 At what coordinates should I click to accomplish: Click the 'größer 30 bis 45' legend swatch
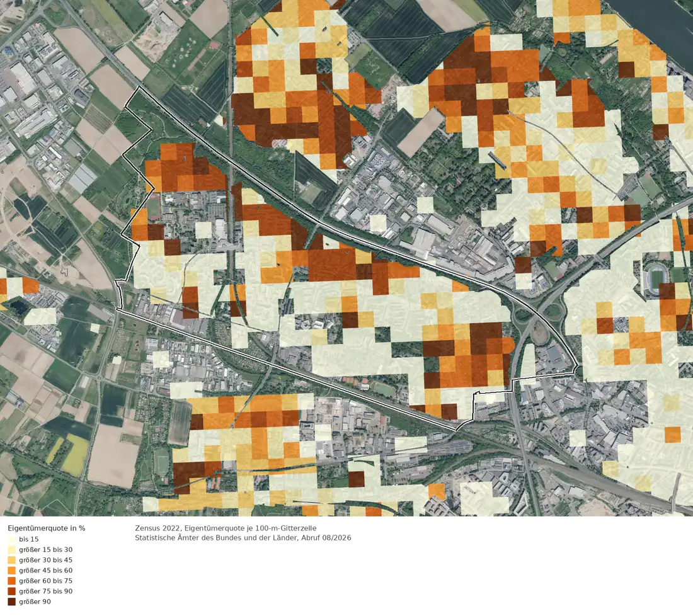[11, 560]
